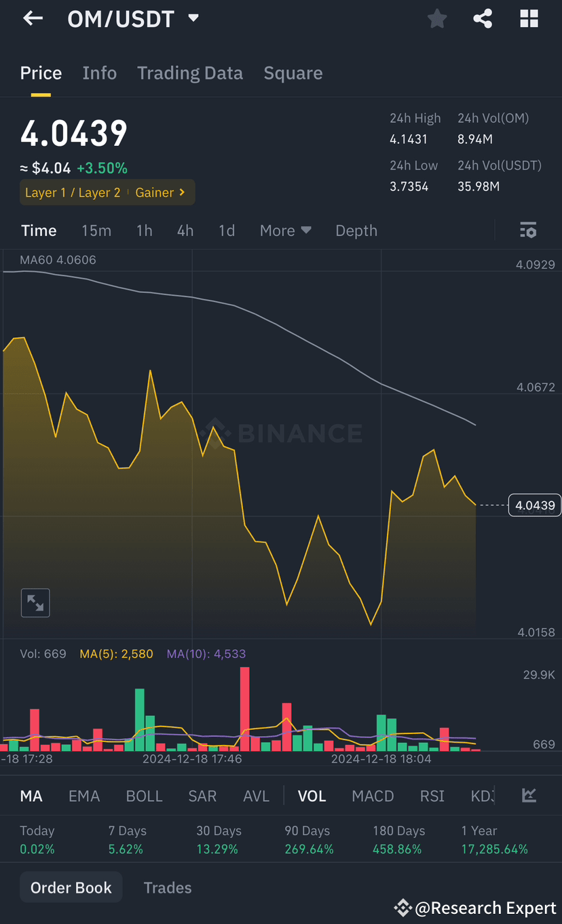Enable the MA indicator
Viewport: 562px width, 924px height.
(31, 795)
